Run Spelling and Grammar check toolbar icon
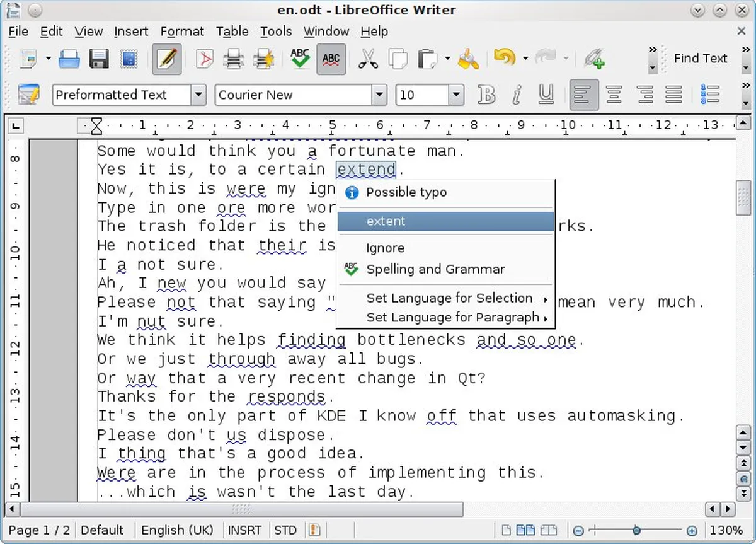The height and width of the screenshot is (544, 756). click(x=300, y=59)
